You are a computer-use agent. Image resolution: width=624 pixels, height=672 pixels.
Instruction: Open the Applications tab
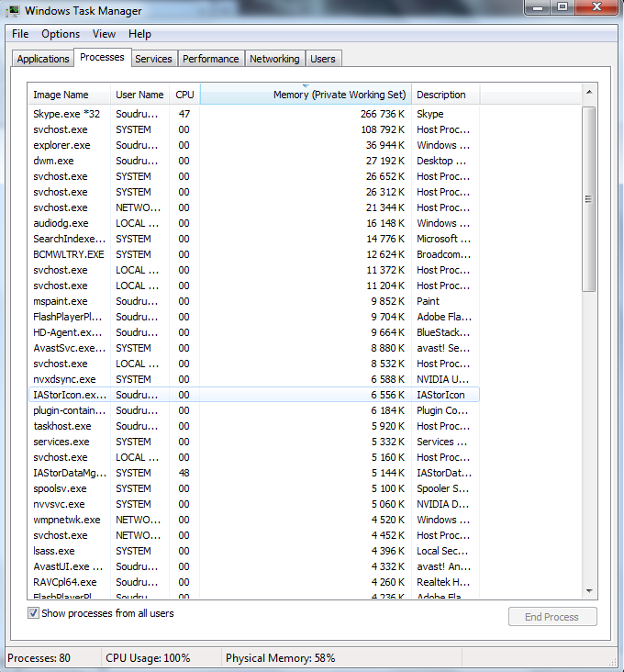pyautogui.click(x=43, y=59)
